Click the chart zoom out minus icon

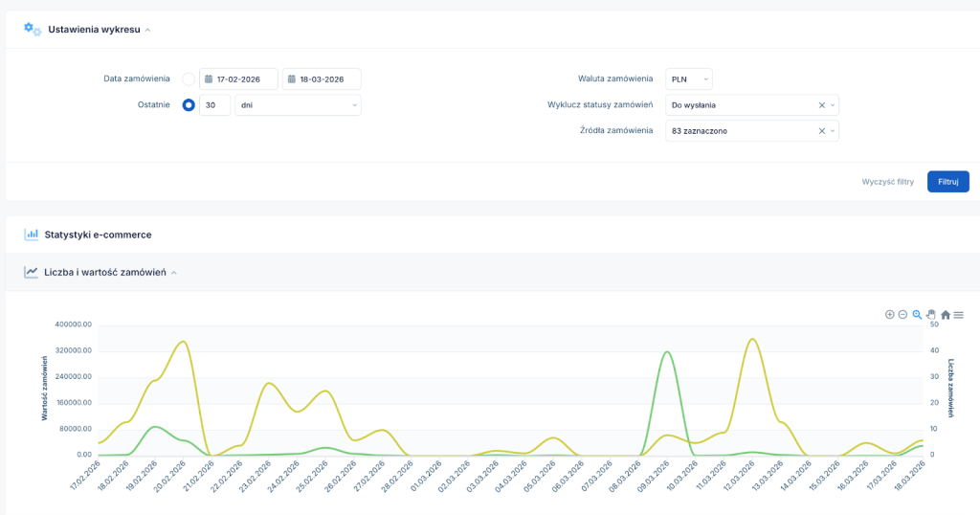pos(902,314)
